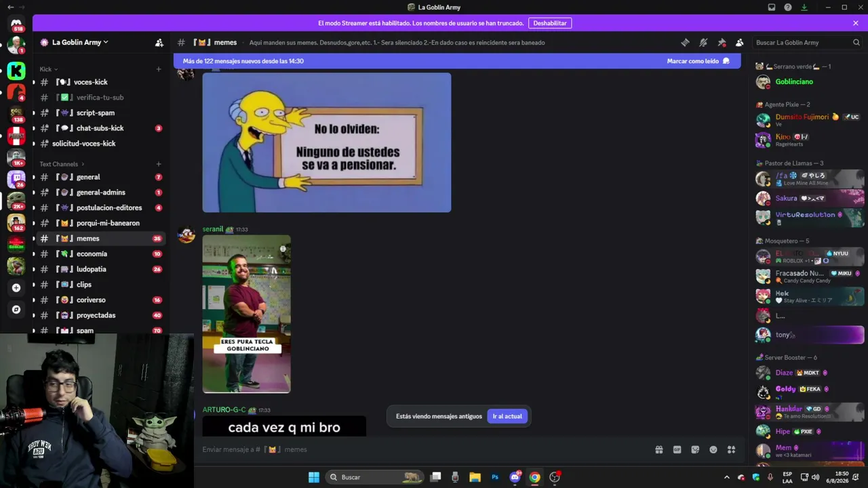Open the proyectadas channel
868x488 pixels.
100,315
